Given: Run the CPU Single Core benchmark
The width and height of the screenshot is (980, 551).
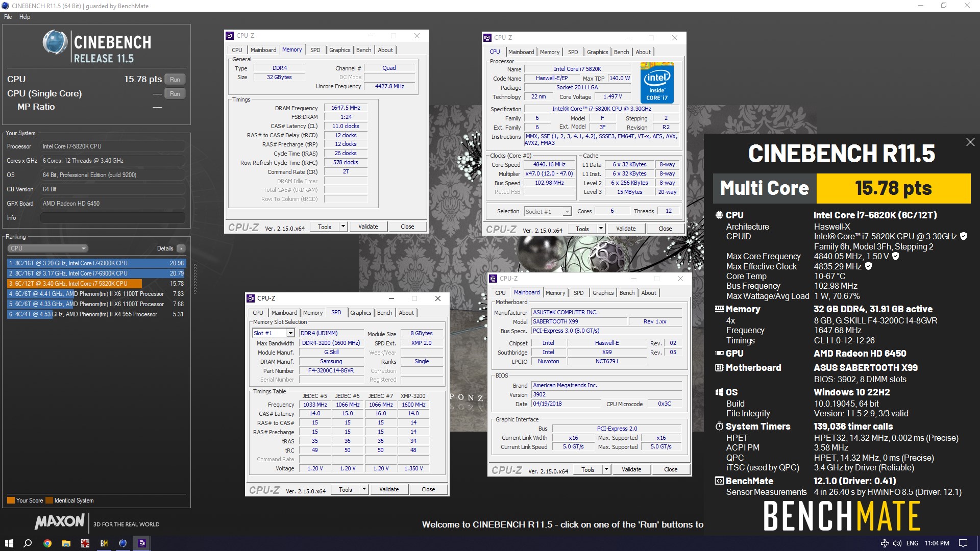Looking at the screenshot, I should pyautogui.click(x=175, y=94).
